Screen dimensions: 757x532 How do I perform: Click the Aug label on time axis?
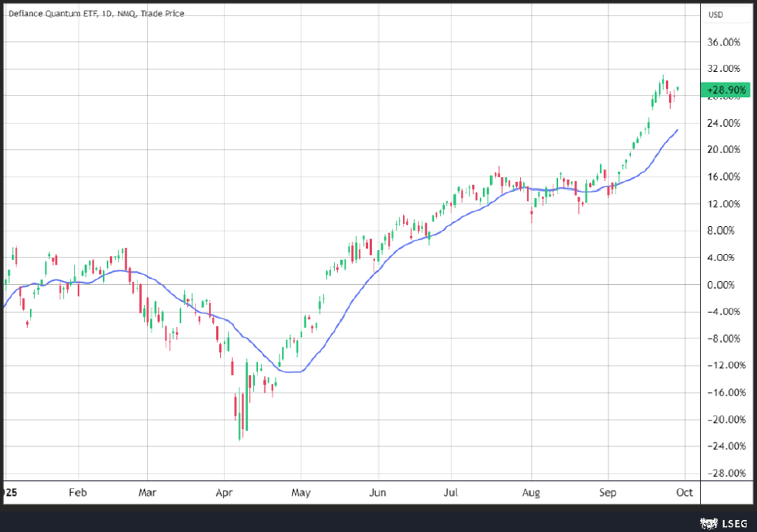pos(531,492)
